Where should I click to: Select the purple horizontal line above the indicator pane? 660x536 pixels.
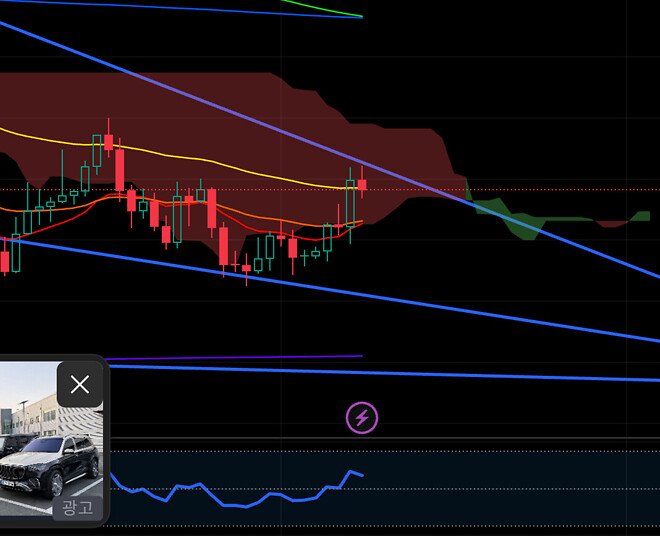click(x=250, y=356)
